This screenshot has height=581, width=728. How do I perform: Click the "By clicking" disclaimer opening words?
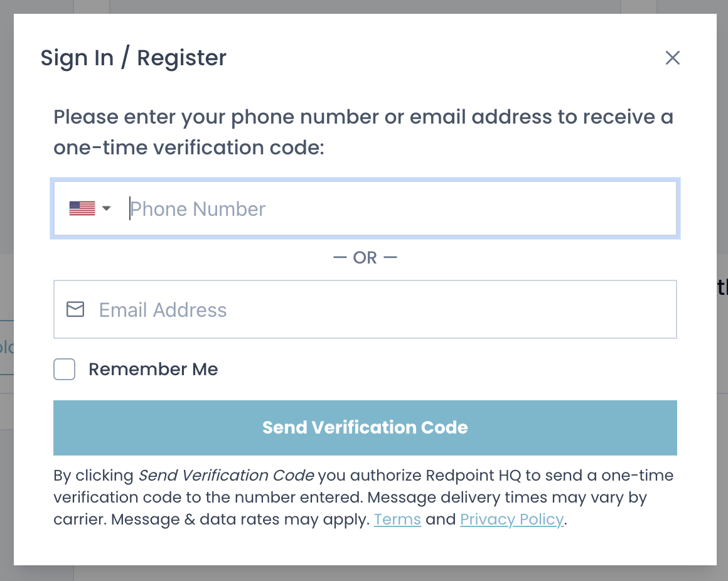[x=93, y=476]
